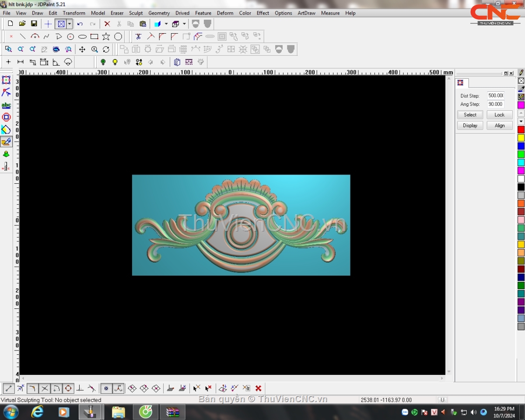Select the arc drawing tool

pos(35,36)
